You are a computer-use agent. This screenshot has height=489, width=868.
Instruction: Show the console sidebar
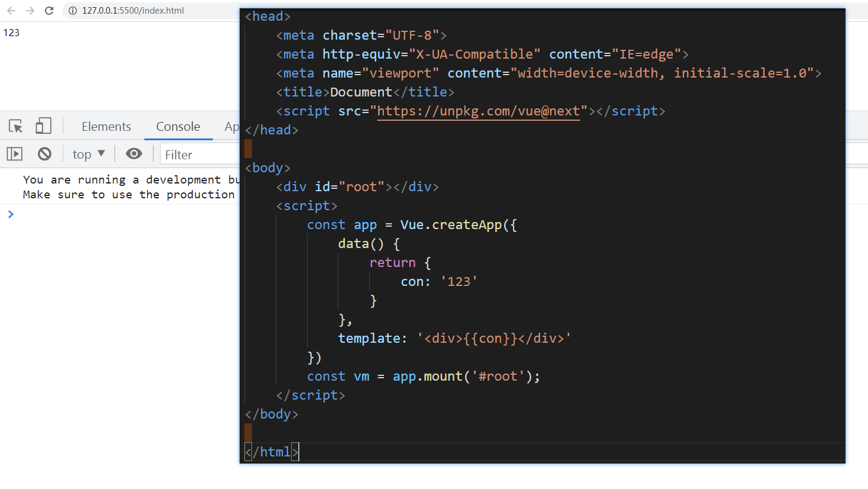(15, 154)
